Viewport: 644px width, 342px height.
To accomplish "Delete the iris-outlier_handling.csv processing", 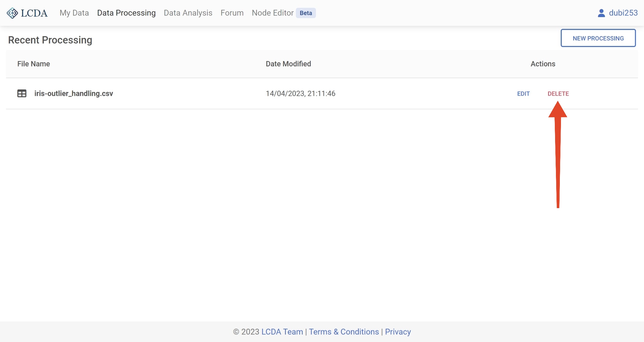I will (558, 94).
